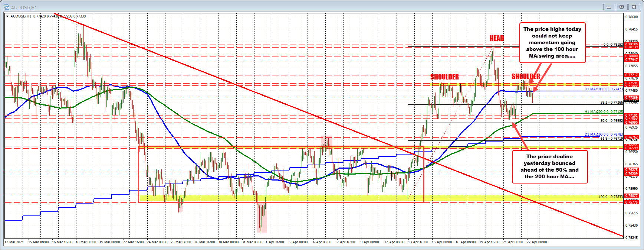Click the 0.76925 price scale value
Viewport: 644px width, 250px height.
(x=632, y=127)
